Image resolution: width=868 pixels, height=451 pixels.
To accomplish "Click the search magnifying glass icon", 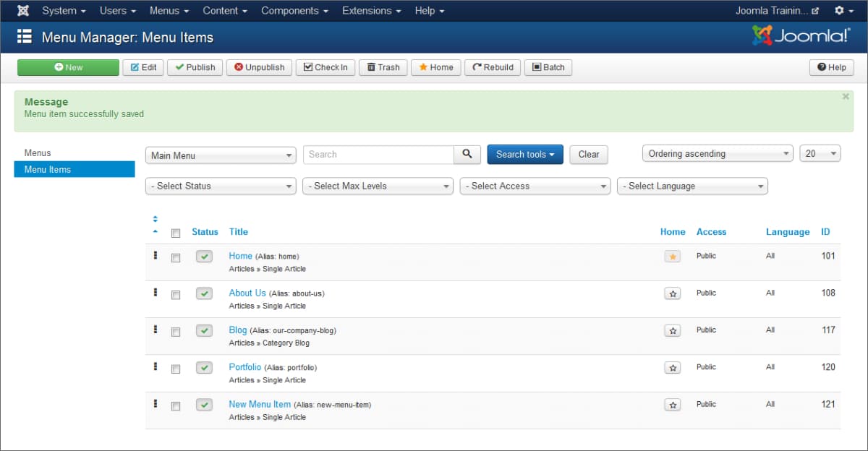I will coord(467,154).
